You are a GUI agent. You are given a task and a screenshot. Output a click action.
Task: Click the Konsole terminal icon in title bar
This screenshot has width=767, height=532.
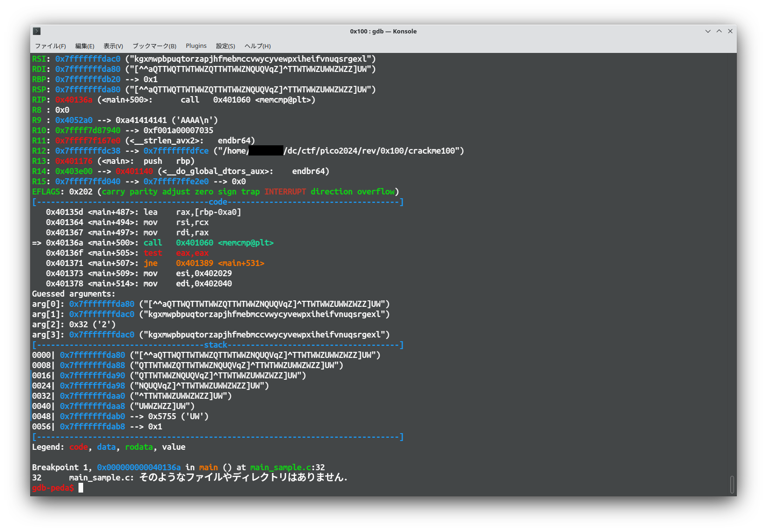point(37,31)
